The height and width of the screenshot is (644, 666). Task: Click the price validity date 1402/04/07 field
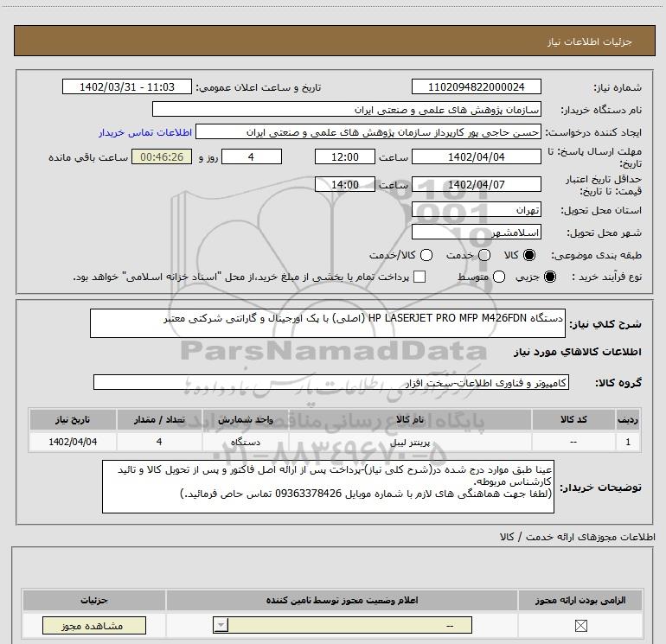476,184
